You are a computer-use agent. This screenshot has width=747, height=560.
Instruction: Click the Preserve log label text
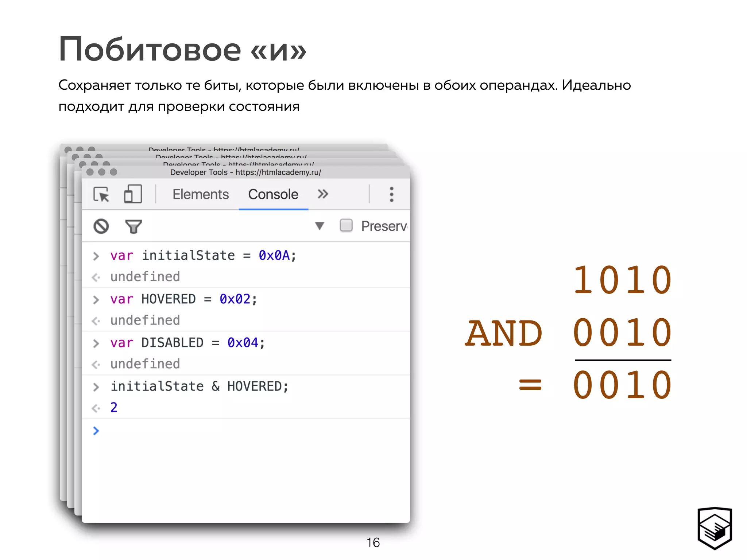point(384,226)
